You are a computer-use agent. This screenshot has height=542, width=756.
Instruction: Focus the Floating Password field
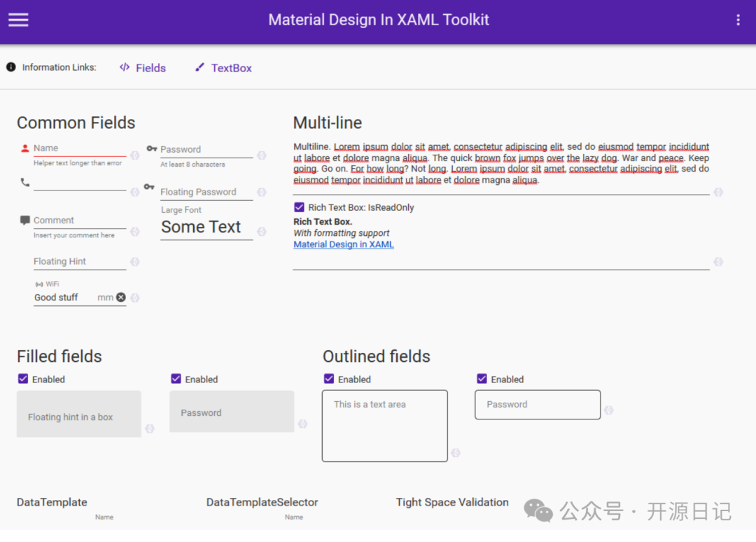206,192
